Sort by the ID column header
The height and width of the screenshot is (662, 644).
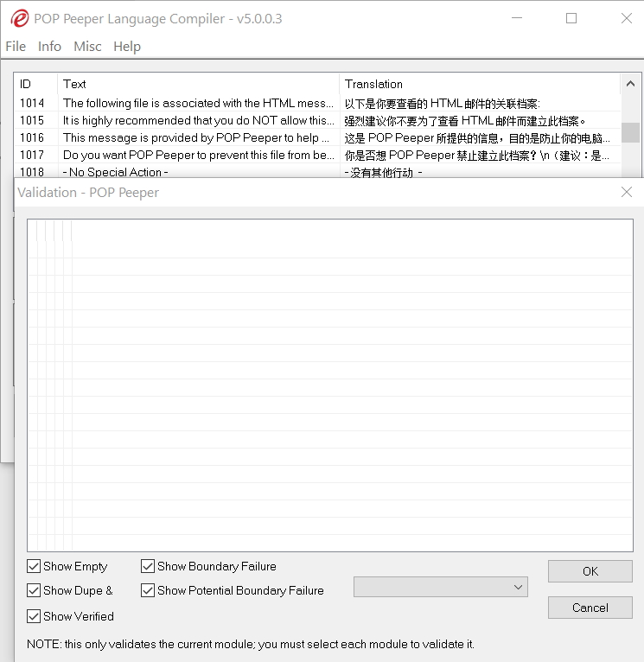point(36,84)
